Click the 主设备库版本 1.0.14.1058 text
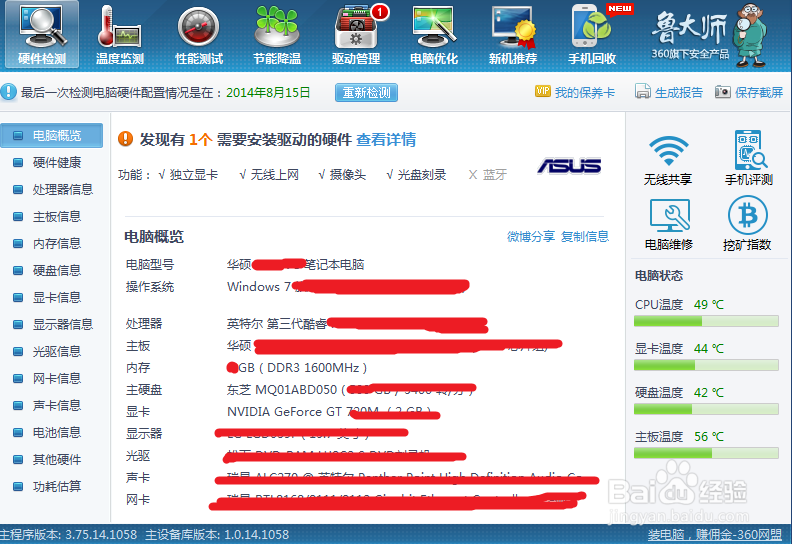 (x=217, y=535)
